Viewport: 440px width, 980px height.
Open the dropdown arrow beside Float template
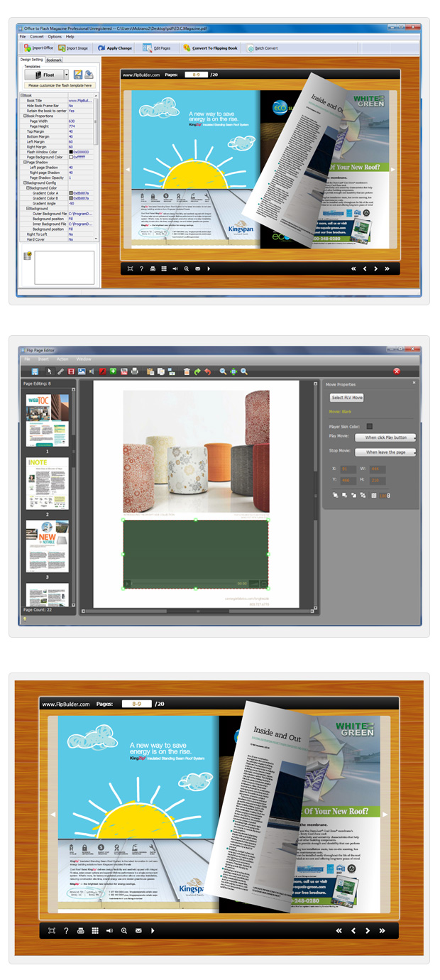(x=67, y=75)
